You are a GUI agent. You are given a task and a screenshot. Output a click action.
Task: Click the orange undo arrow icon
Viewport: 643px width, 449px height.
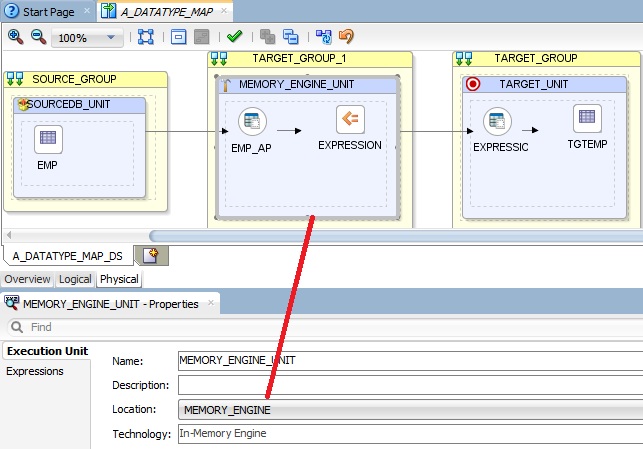pyautogui.click(x=347, y=37)
